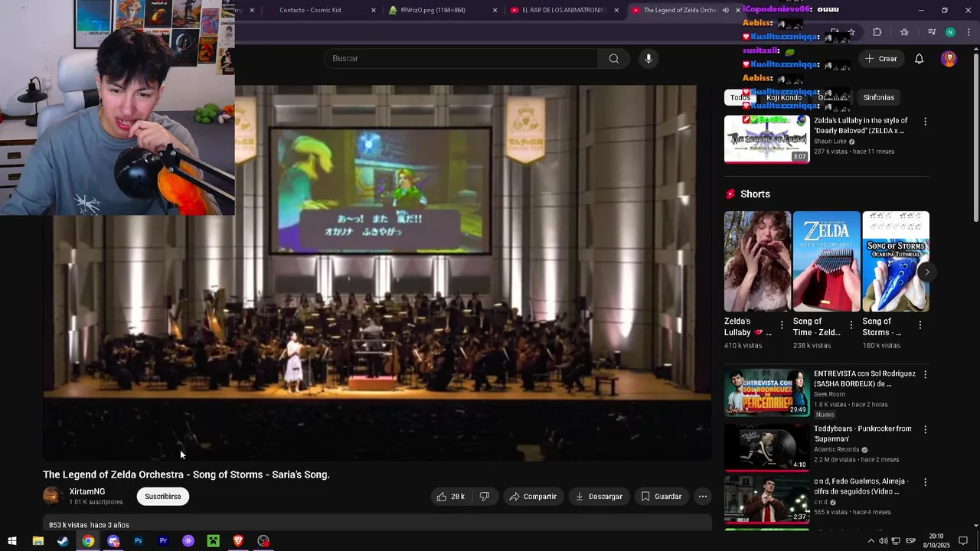The height and width of the screenshot is (551, 980).
Task: Mute the Zelda Orchestra tab audio icon
Action: [x=725, y=10]
